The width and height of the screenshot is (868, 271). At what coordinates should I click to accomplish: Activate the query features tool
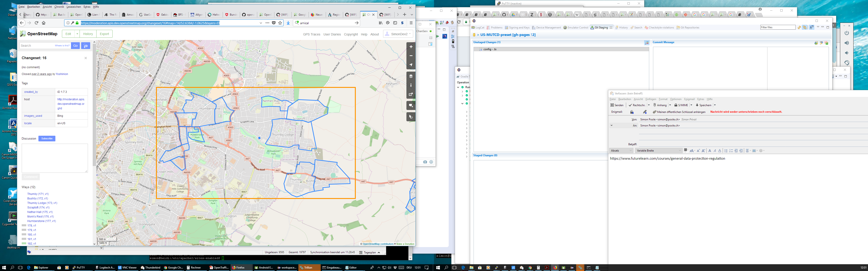(411, 117)
